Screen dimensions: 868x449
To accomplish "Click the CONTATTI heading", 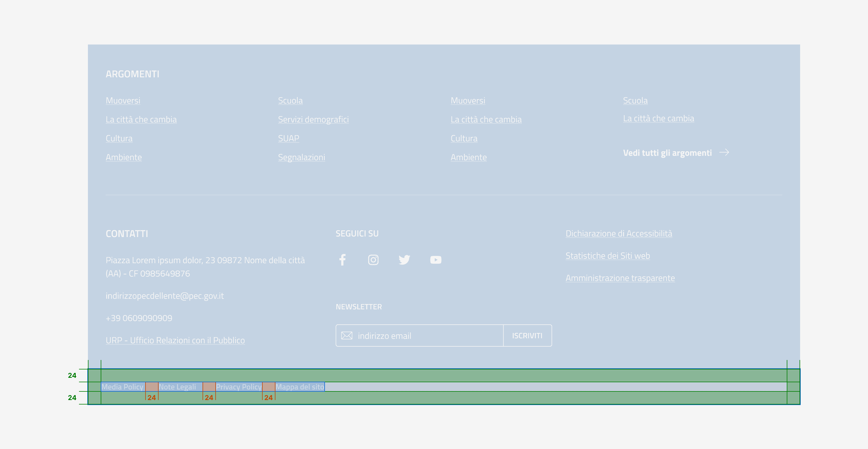I will coord(127,234).
